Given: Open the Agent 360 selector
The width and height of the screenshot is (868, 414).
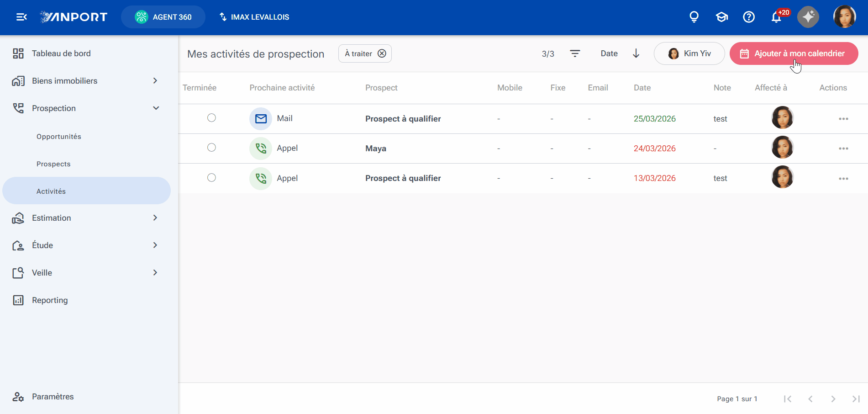Looking at the screenshot, I should click(163, 17).
